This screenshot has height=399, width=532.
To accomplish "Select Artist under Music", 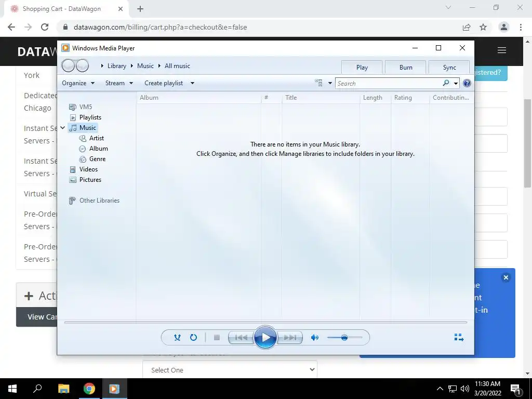I will point(96,138).
